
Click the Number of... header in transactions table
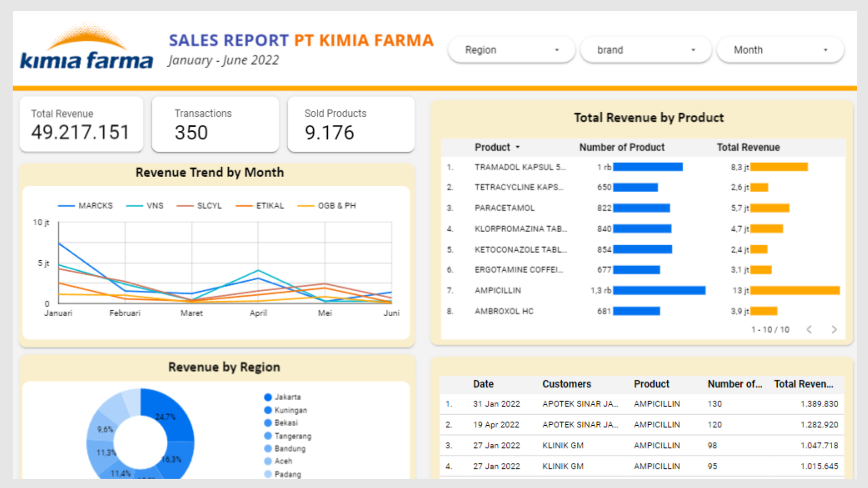pyautogui.click(x=735, y=384)
